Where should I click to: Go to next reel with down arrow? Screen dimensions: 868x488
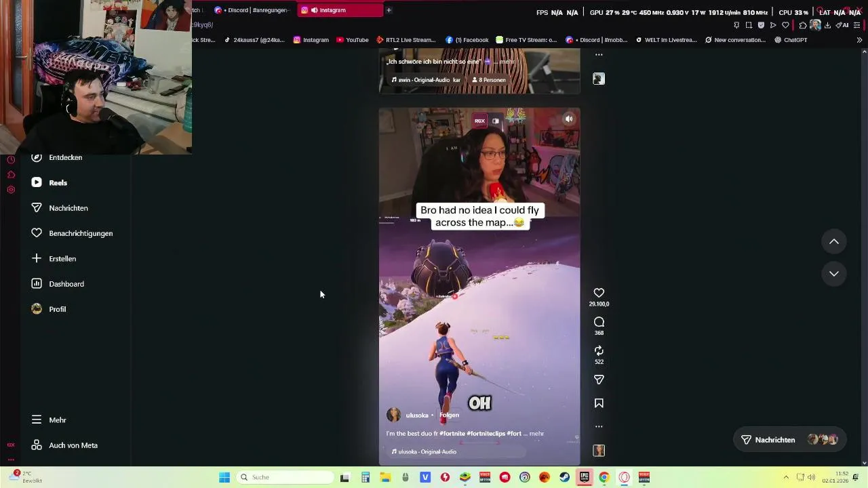(x=834, y=274)
